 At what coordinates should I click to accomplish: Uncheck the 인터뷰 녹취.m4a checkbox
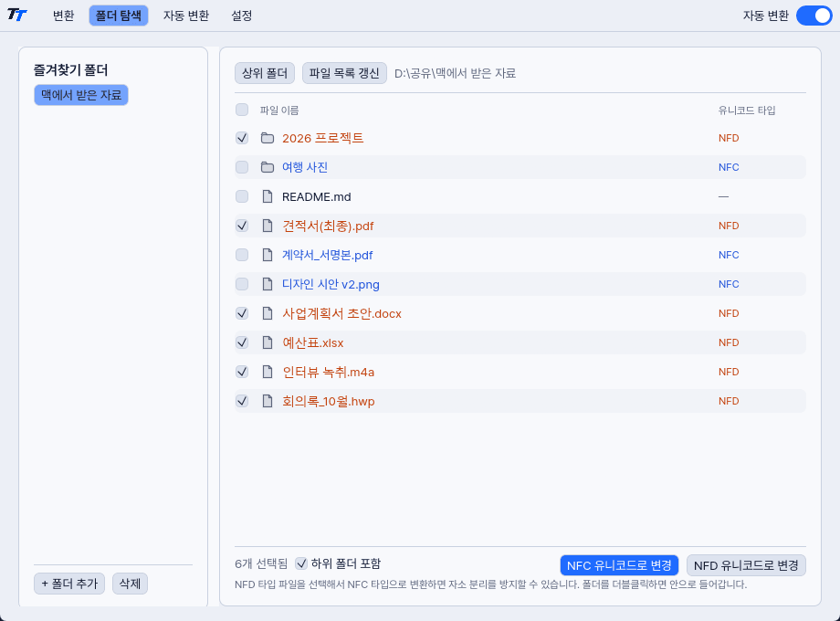pyautogui.click(x=242, y=372)
